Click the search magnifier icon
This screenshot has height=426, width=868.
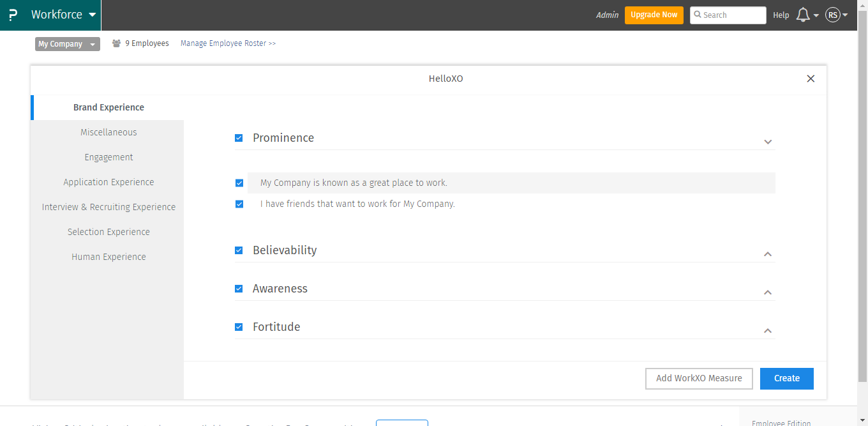click(x=698, y=15)
